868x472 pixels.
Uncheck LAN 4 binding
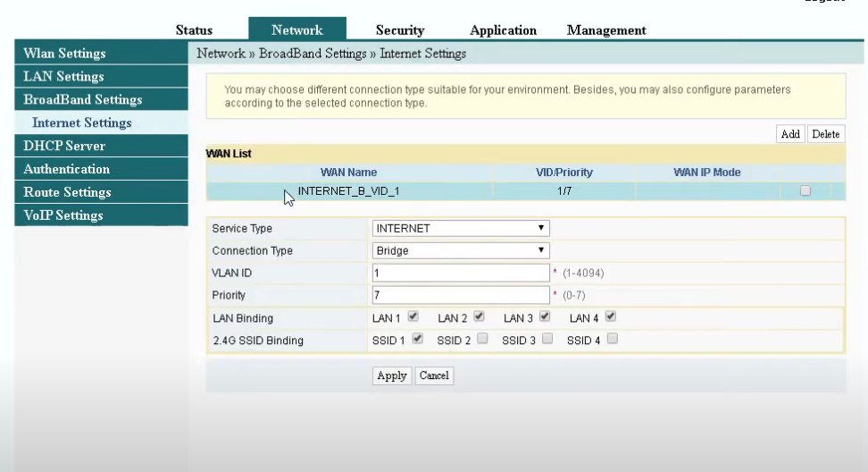pos(611,316)
